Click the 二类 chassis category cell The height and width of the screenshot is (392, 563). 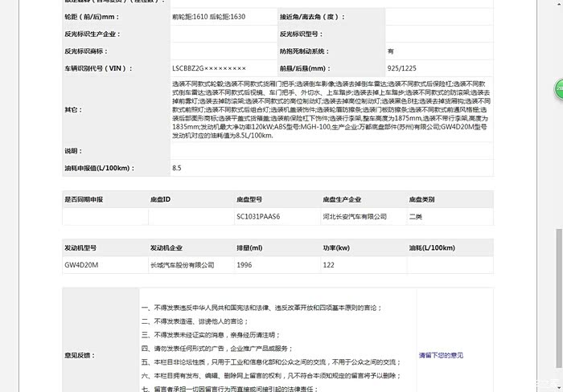click(415, 217)
